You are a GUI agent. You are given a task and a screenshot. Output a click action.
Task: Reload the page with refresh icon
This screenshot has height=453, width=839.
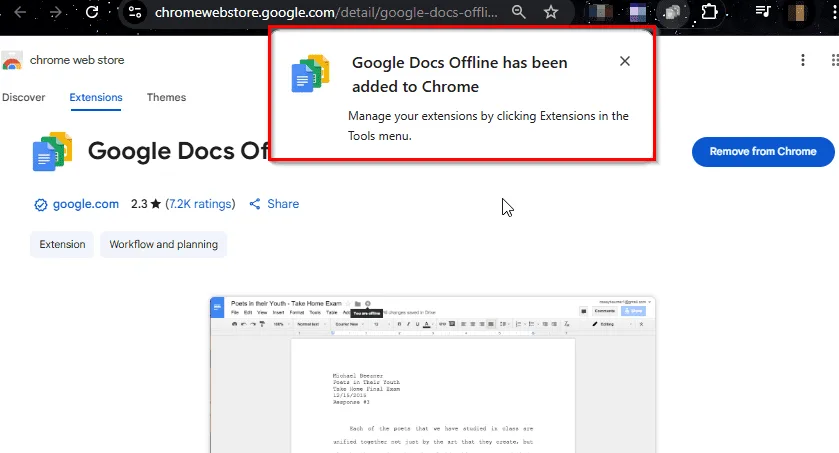[x=92, y=12]
